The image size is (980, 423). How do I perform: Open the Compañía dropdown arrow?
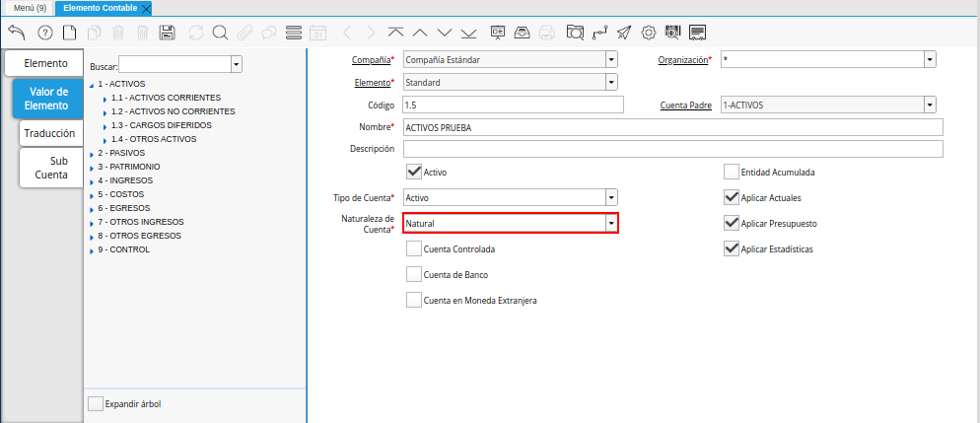611,60
